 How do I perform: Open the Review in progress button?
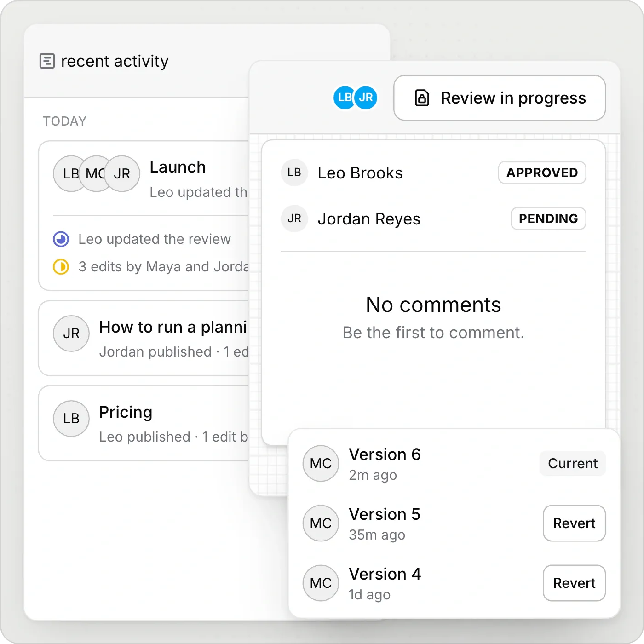pyautogui.click(x=500, y=98)
